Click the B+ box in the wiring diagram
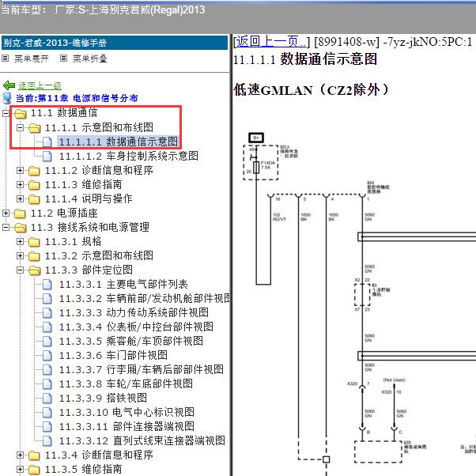 256,138
